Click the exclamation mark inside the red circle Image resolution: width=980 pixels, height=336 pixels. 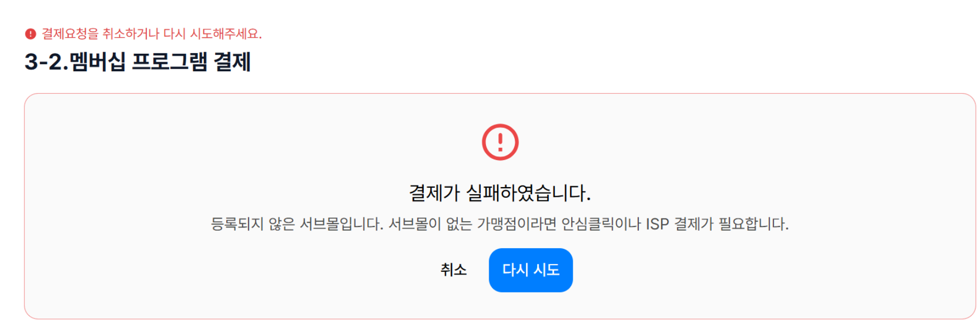(500, 142)
